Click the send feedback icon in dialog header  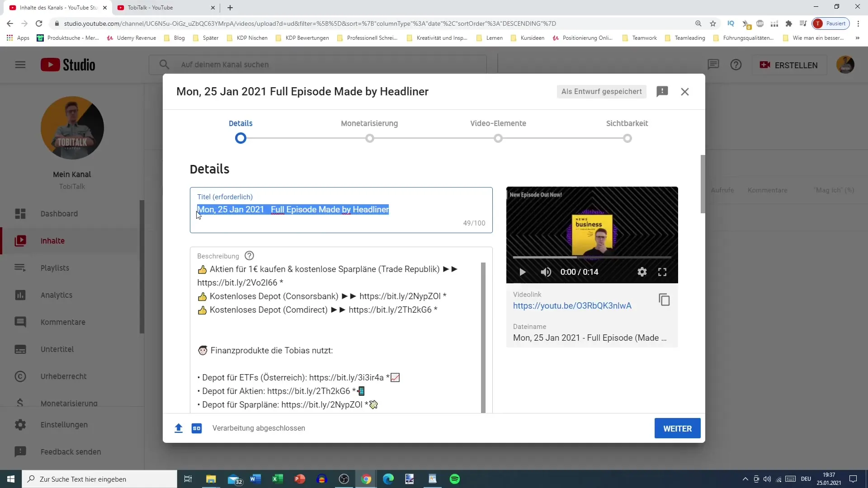(x=662, y=91)
